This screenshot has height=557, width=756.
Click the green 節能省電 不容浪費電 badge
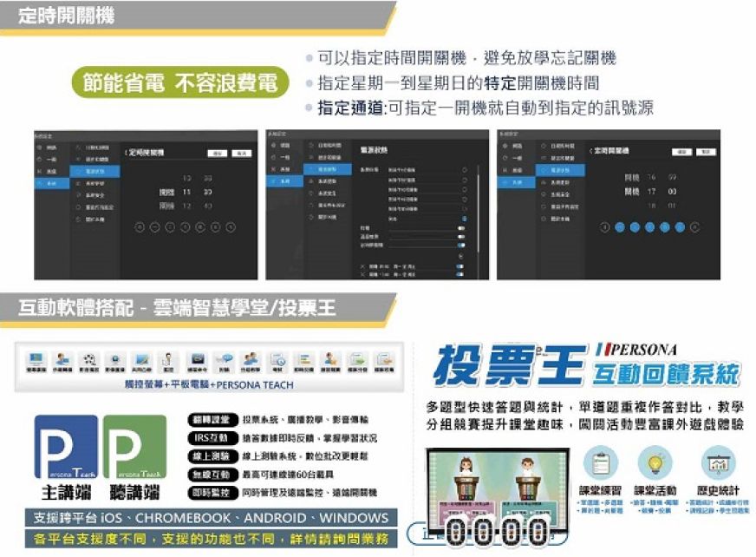tap(180, 82)
